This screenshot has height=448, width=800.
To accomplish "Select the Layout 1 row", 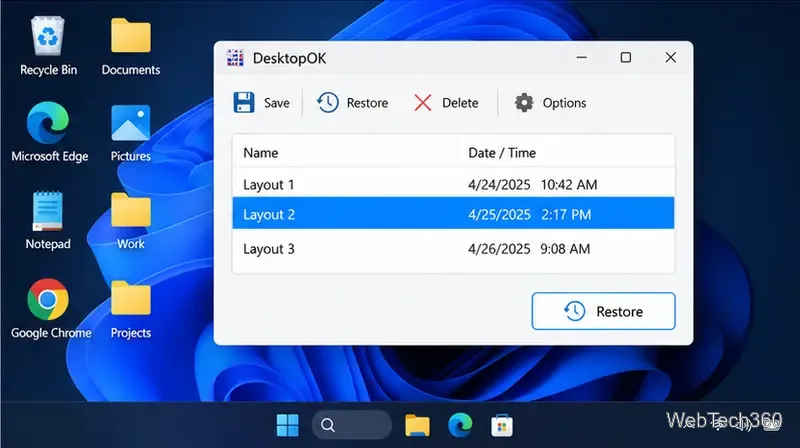I will click(453, 184).
